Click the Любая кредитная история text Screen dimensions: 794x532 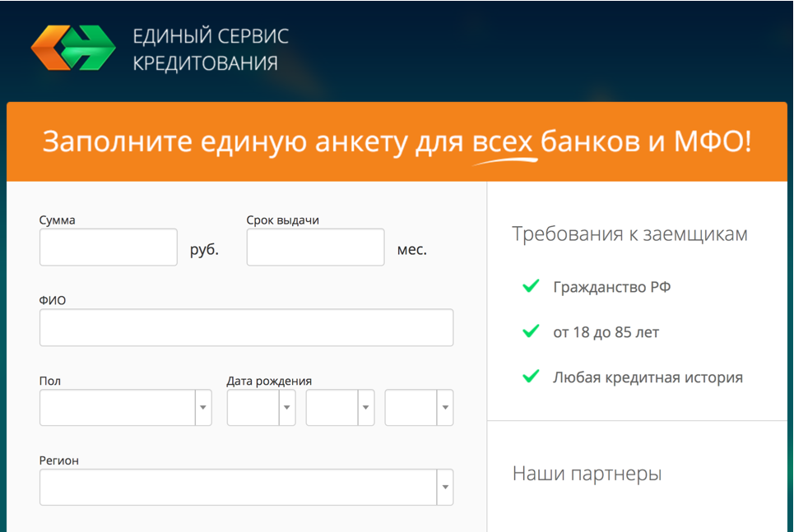click(x=648, y=377)
